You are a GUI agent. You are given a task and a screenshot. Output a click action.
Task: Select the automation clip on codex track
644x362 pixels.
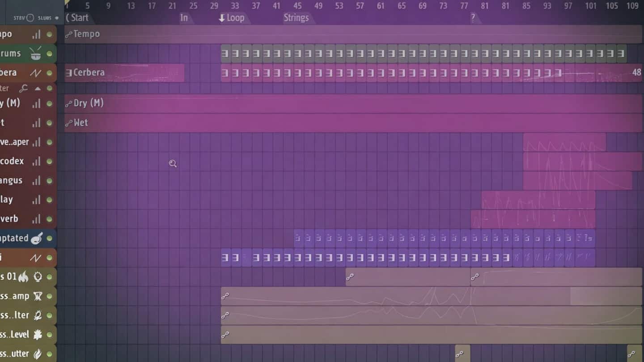tap(583, 162)
